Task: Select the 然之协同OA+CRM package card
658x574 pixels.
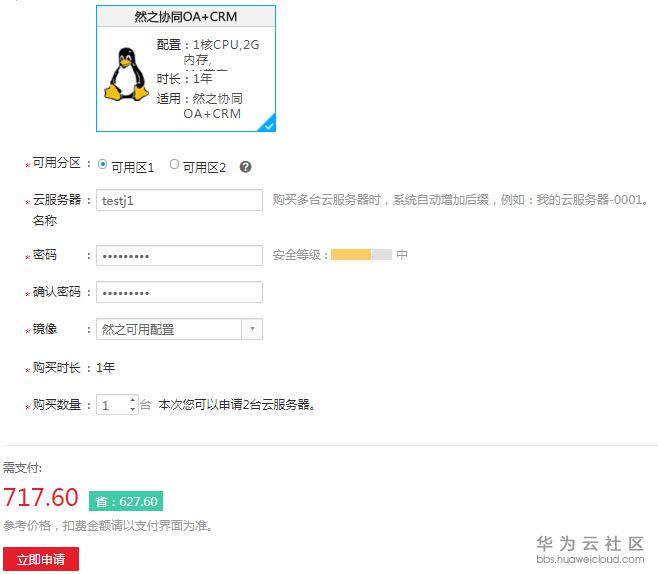Action: click(x=186, y=68)
